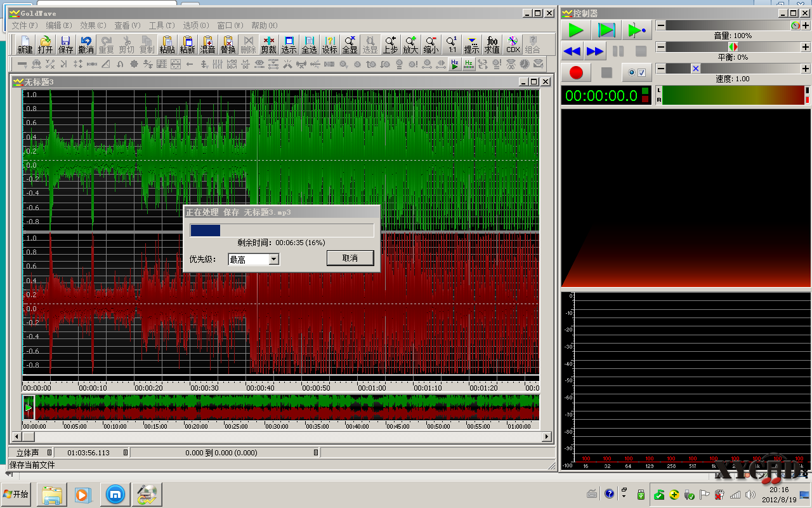Click the 粘新 (Paste New) toolbar icon
Viewport: 812px width, 508px height.
(187, 44)
